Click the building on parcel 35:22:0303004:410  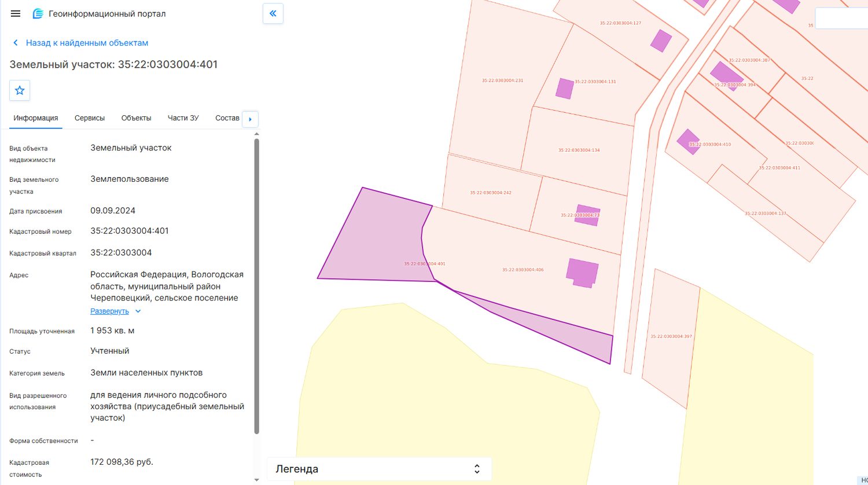689,141
